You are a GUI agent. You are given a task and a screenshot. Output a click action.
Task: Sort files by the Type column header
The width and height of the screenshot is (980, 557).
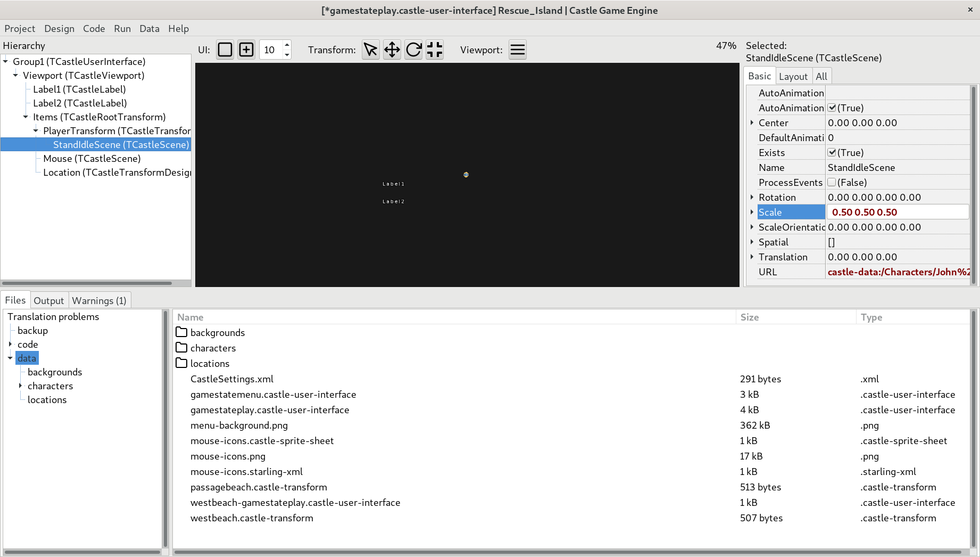pyautogui.click(x=912, y=317)
